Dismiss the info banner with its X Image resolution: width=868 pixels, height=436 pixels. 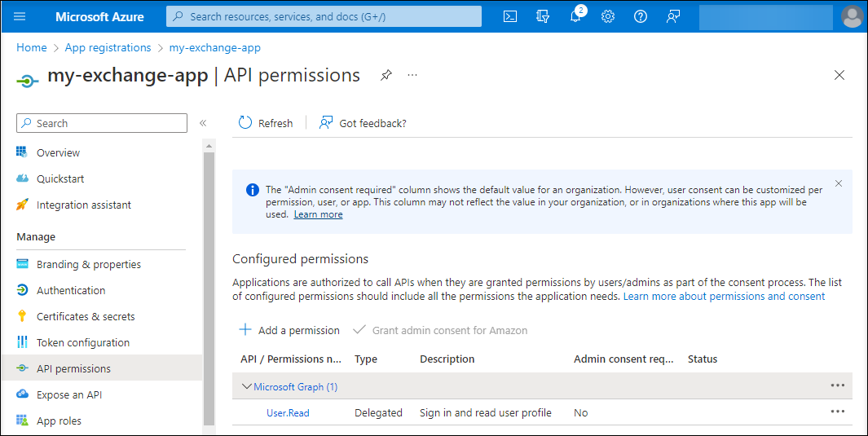(839, 183)
